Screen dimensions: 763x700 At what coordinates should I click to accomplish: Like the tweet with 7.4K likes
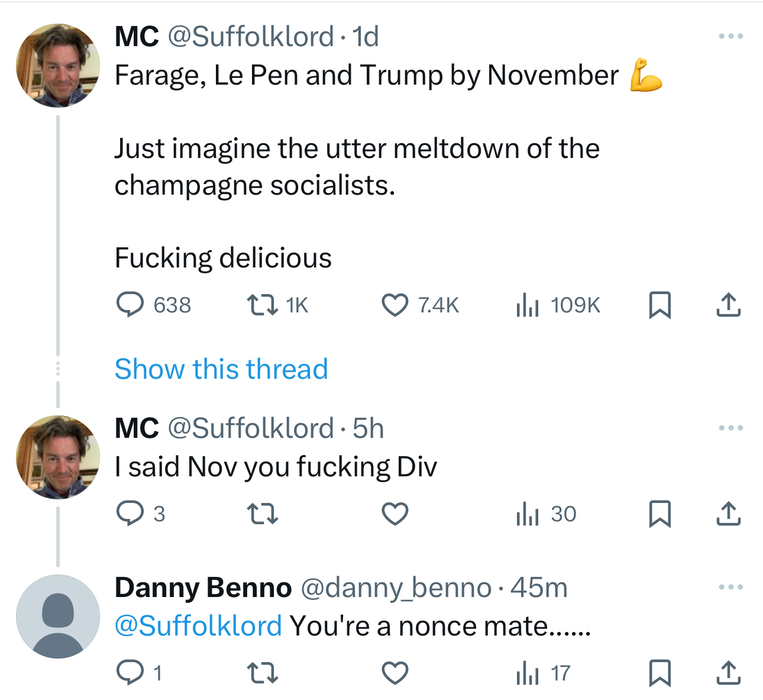pyautogui.click(x=395, y=305)
